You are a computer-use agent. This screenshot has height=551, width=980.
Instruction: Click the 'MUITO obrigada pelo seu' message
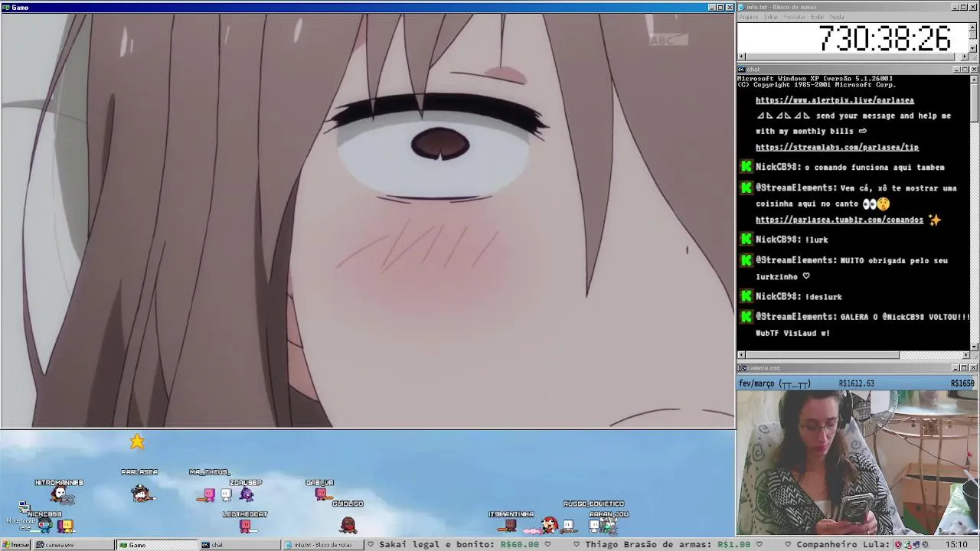click(x=851, y=269)
